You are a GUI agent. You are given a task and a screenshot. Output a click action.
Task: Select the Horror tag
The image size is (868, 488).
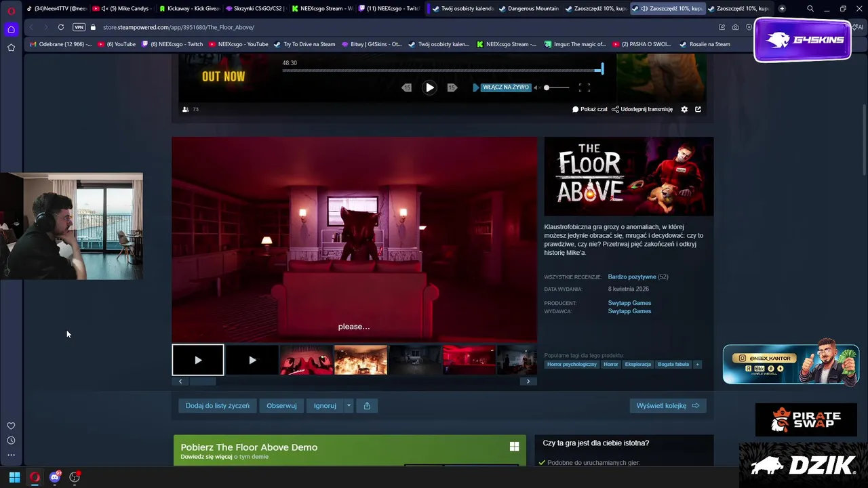click(x=611, y=364)
